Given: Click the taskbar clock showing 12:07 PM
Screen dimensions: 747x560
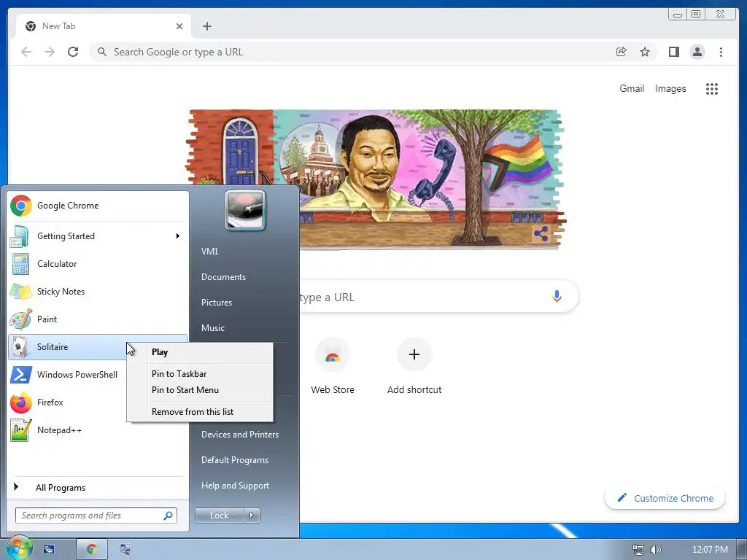Looking at the screenshot, I should coord(710,550).
